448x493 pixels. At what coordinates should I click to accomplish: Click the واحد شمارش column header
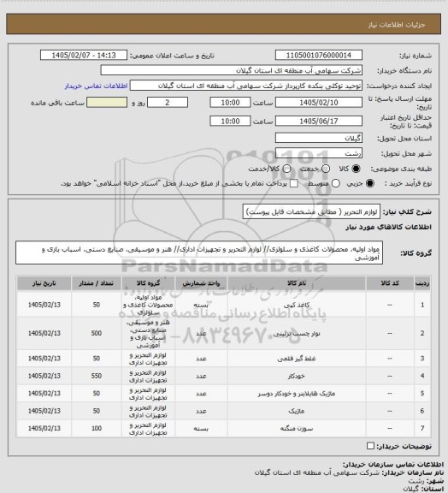coord(201,283)
